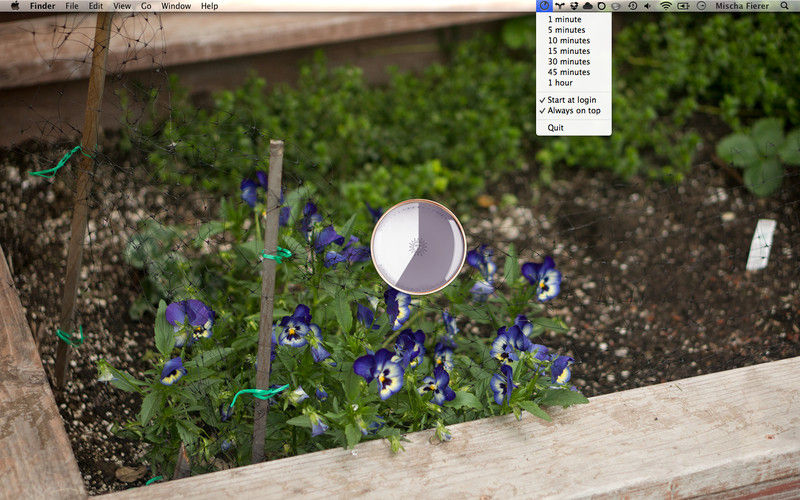Open the Finder menu
Viewport: 800px width, 500px height.
click(42, 6)
